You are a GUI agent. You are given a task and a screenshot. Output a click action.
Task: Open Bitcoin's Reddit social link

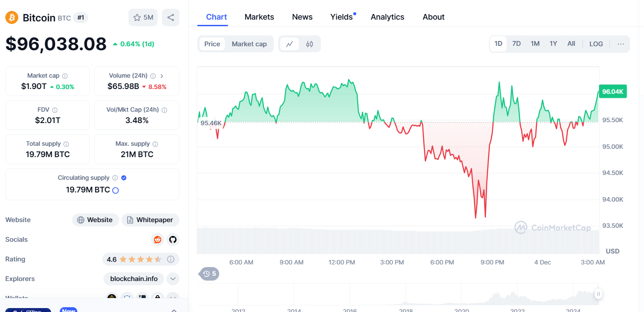pyautogui.click(x=158, y=240)
